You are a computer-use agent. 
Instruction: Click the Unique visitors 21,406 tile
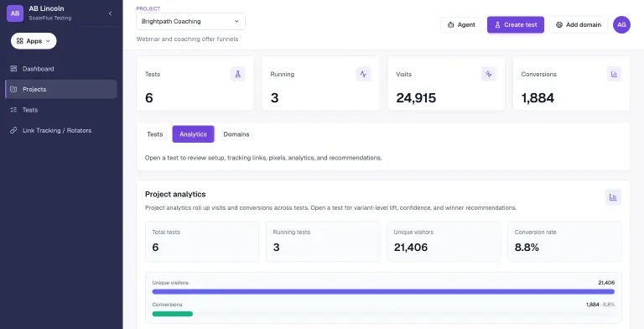click(444, 242)
